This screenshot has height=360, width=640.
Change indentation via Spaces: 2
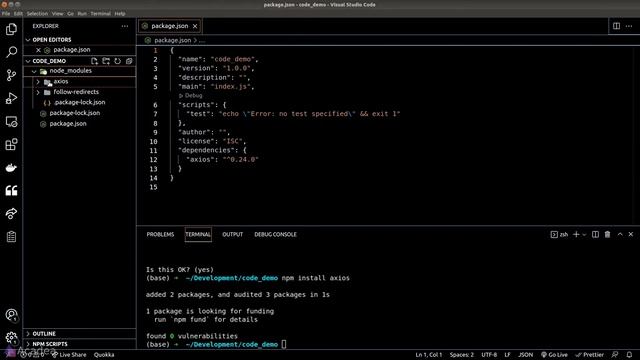coord(462,355)
